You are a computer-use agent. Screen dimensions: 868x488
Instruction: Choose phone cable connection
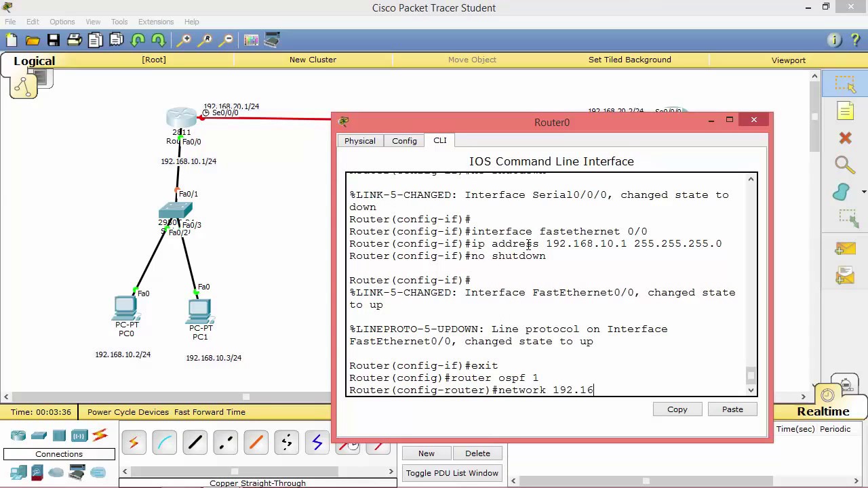coord(287,443)
